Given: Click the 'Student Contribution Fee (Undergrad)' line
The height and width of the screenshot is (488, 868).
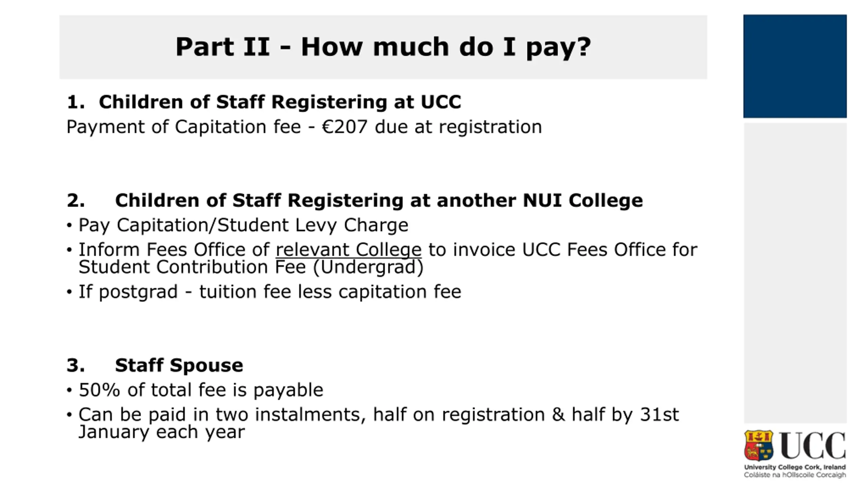Looking at the screenshot, I should pos(251,267).
